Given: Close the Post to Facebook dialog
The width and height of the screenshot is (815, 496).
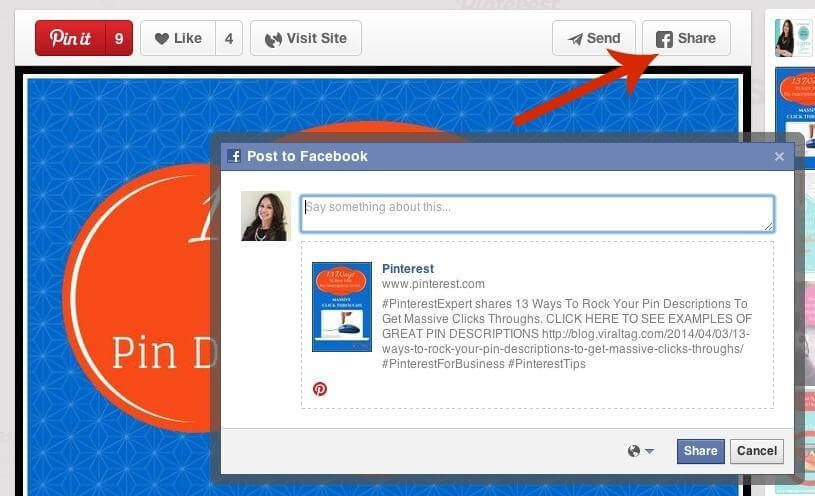Looking at the screenshot, I should (779, 156).
